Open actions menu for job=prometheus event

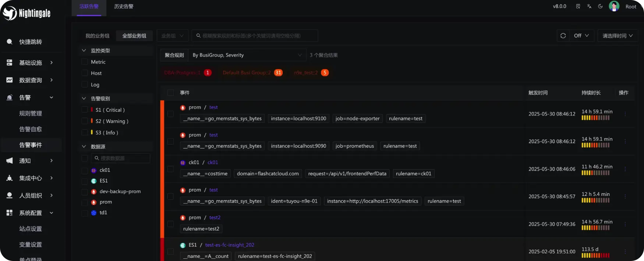pyautogui.click(x=625, y=142)
